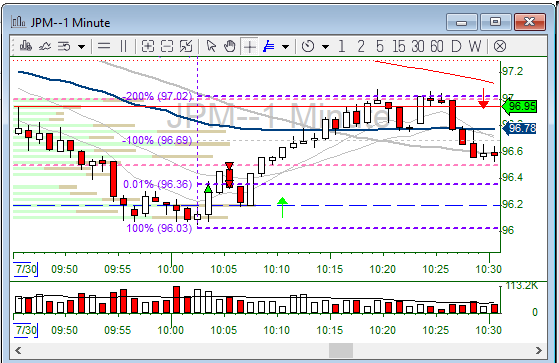
Task: Select the blue Fibonacci drawing tool
Action: 268,46
